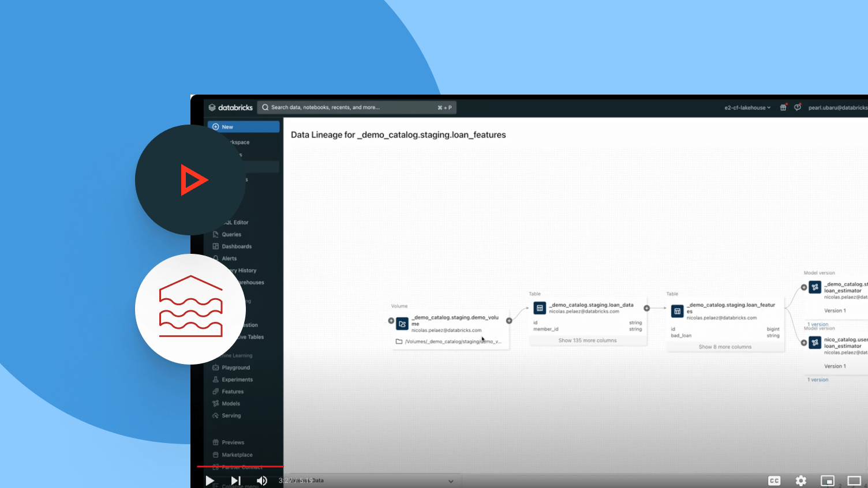The width and height of the screenshot is (868, 488).
Task: Open the e2-cf-lakehouse workspace dropdown
Action: pos(747,108)
